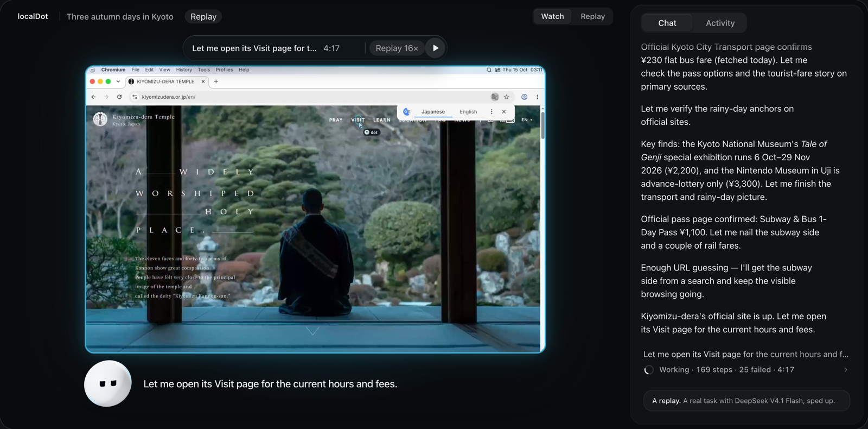The image size is (868, 429).
Task: Click the translate page icon in address bar
Action: [495, 97]
